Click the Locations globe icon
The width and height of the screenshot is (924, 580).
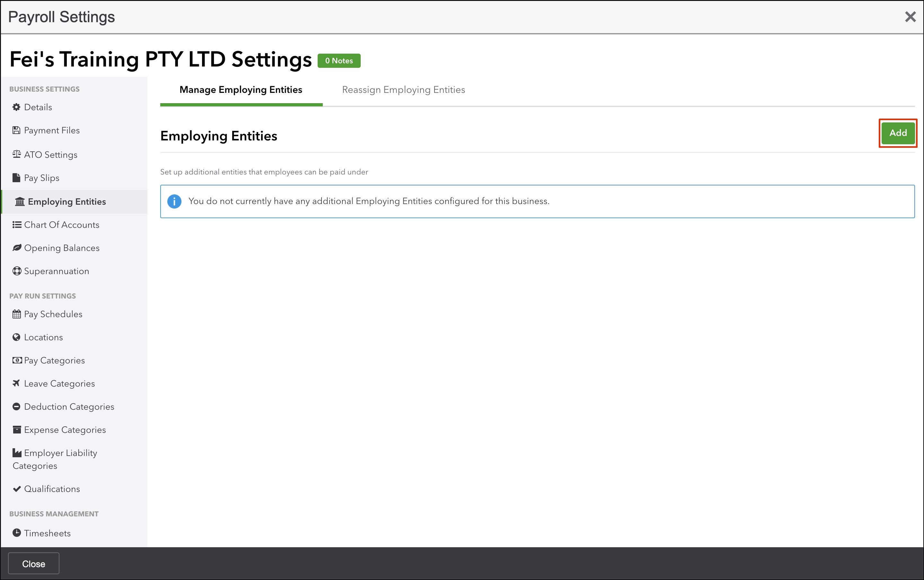(16, 337)
